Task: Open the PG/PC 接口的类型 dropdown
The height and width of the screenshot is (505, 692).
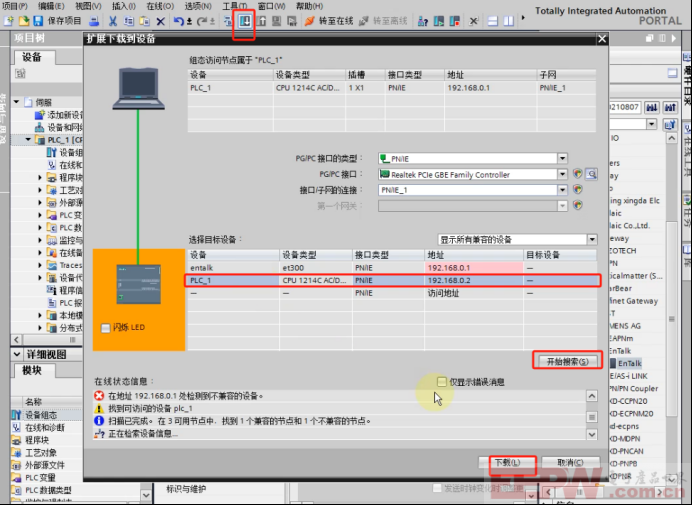Action: point(562,158)
